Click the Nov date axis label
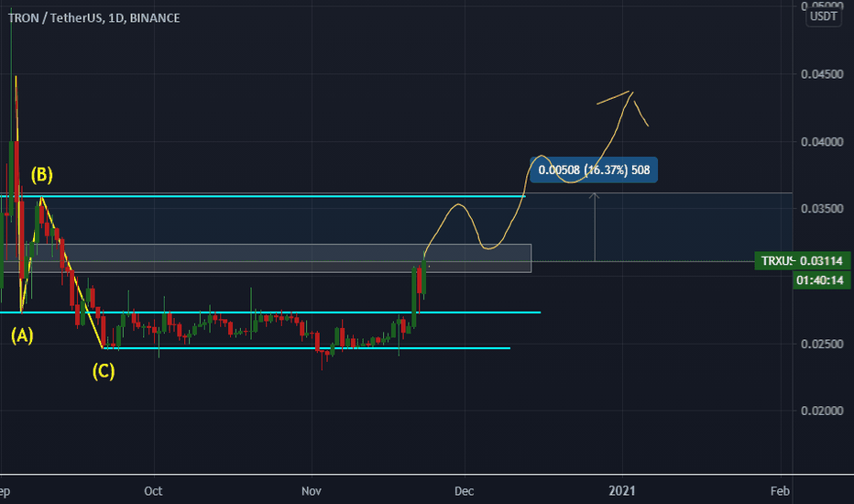The width and height of the screenshot is (854, 504). point(312,491)
